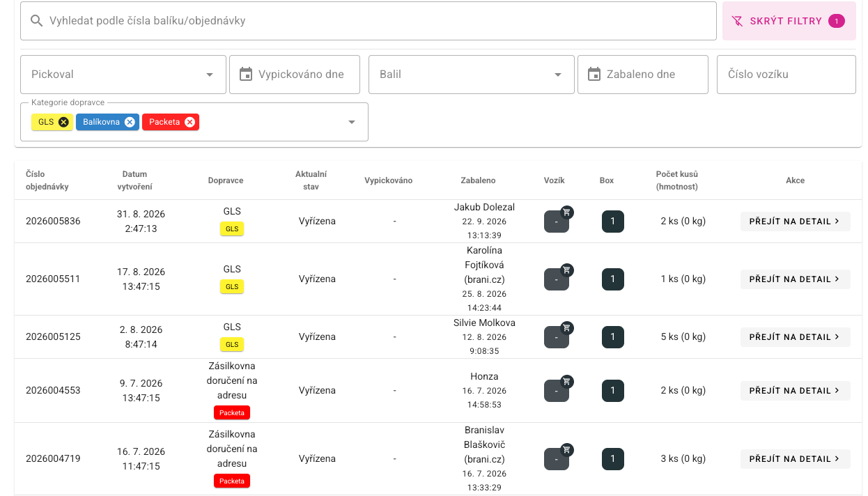
Task: Click the search magnifier icon
Action: 37,21
